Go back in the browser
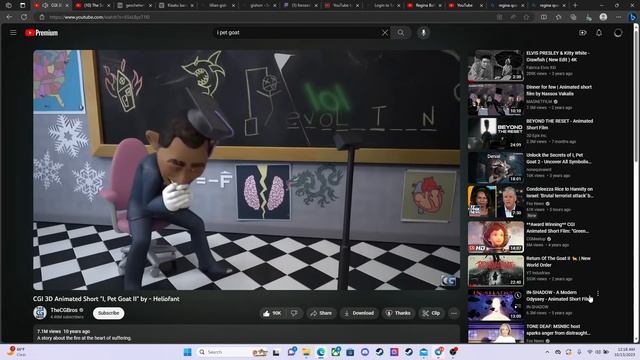 pyautogui.click(x=9, y=17)
